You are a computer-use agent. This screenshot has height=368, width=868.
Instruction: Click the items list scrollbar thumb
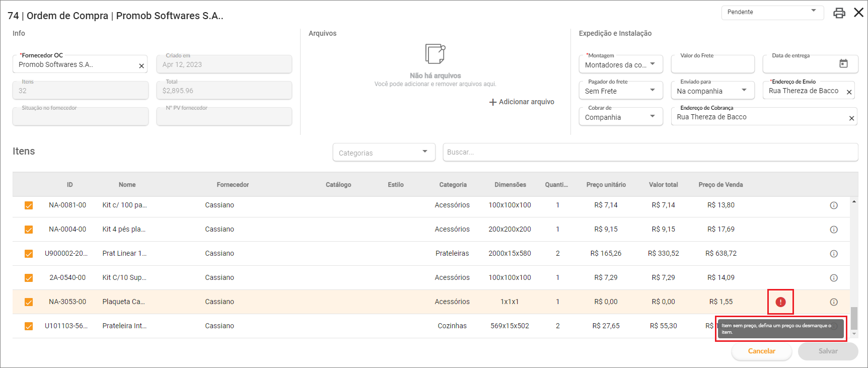pos(854,318)
